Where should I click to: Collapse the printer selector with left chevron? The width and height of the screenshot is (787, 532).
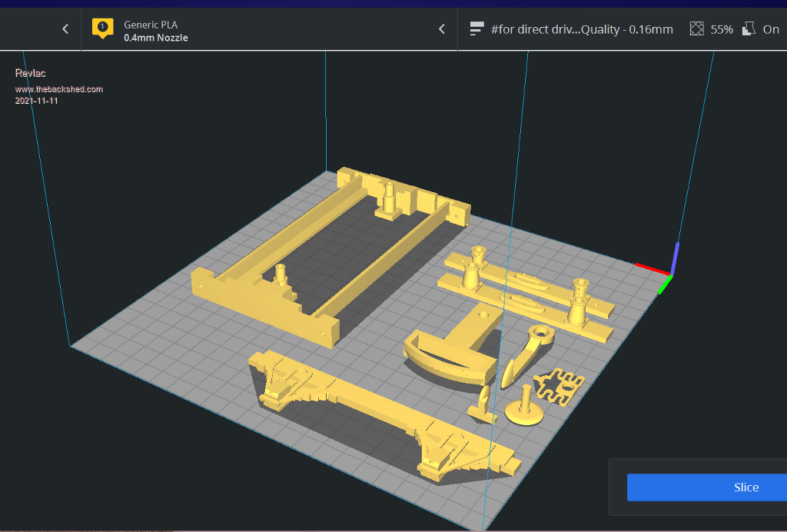point(65,29)
